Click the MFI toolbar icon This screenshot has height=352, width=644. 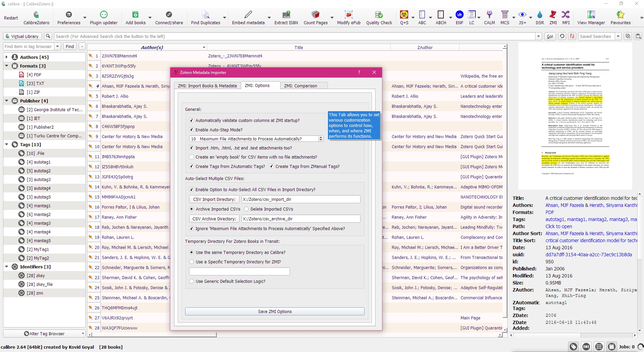tap(566, 17)
